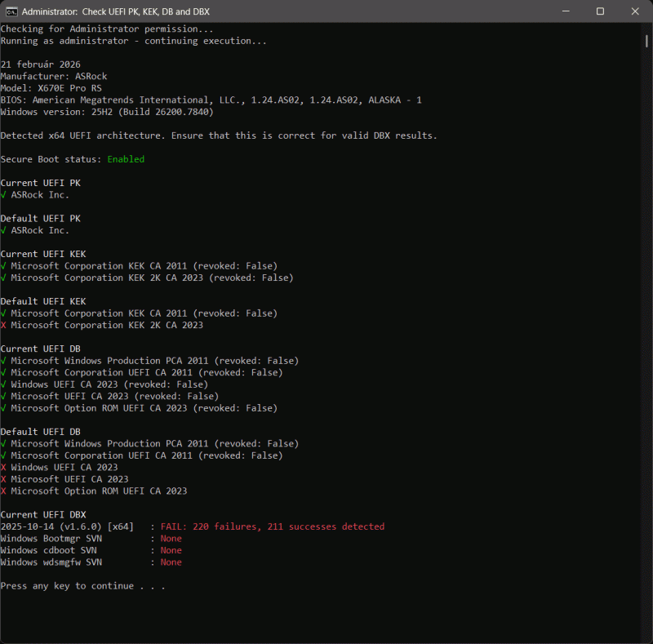653x644 pixels.
Task: Click 'Option ROM UEFI CA 2023 (revoked: False)' line
Action: click(x=144, y=408)
